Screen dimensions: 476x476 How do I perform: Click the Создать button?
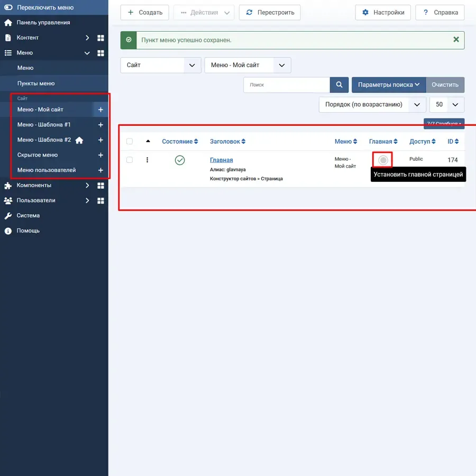[144, 13]
